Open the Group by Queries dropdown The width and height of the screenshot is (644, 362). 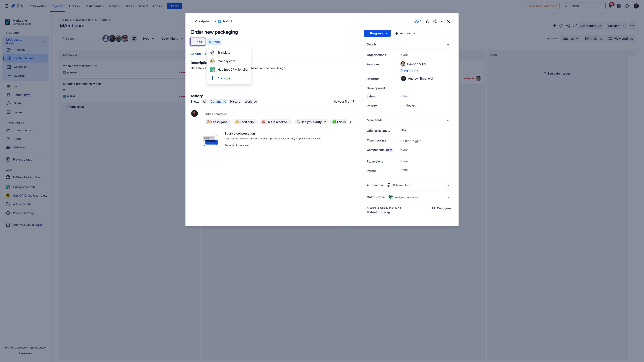click(x=570, y=39)
